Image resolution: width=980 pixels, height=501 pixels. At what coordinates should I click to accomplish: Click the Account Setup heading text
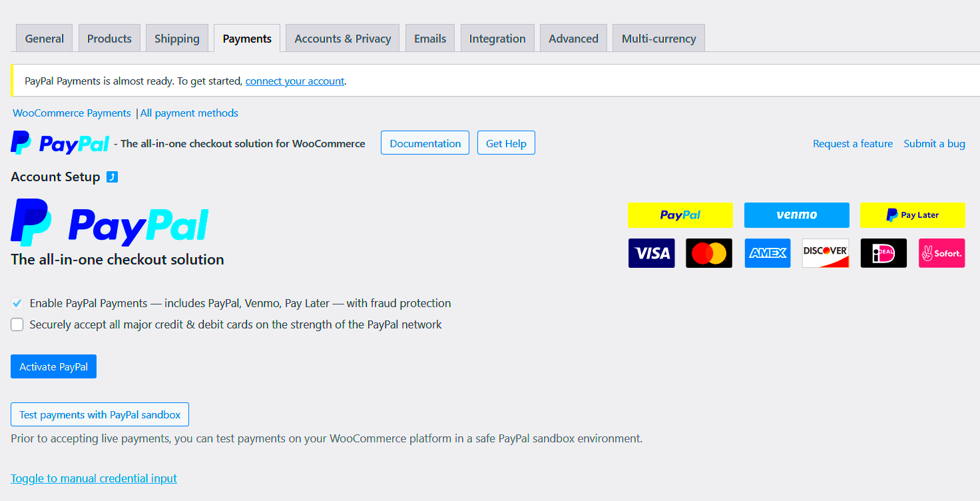pyautogui.click(x=55, y=177)
